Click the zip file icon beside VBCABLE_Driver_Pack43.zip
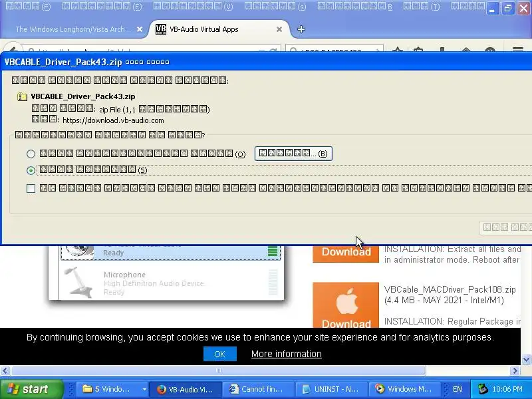532x399 pixels. point(22,96)
